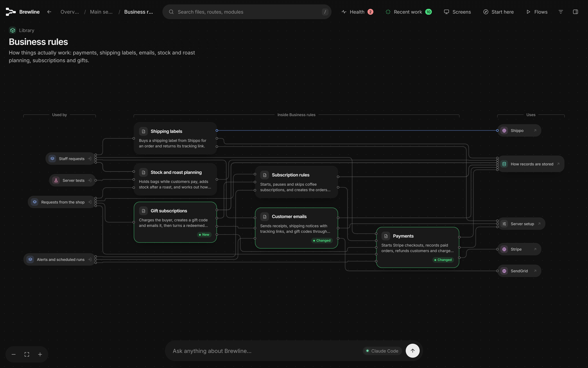Click the green Library cube icon

[13, 30]
